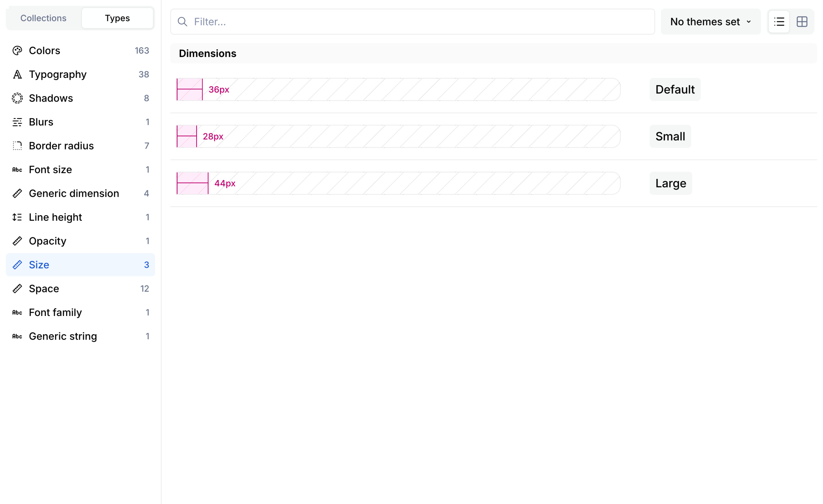Switch to list view layout
This screenshot has height=504, width=823.
(779, 22)
